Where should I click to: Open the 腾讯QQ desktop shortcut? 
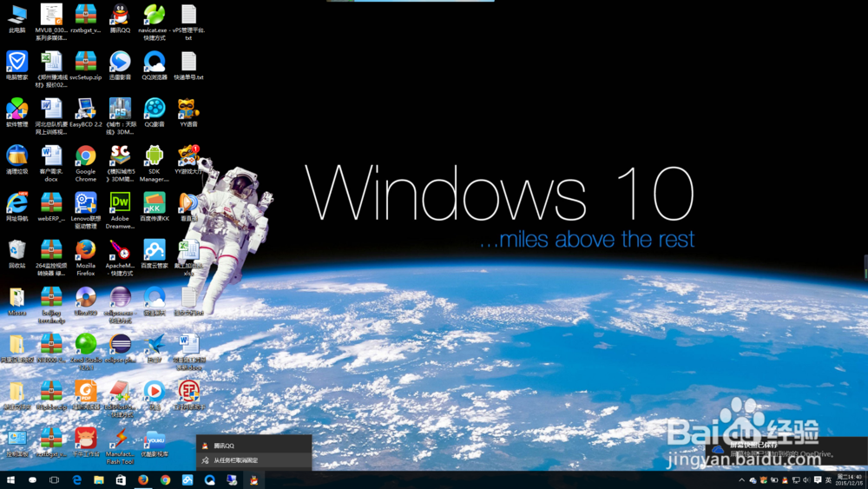coord(120,19)
